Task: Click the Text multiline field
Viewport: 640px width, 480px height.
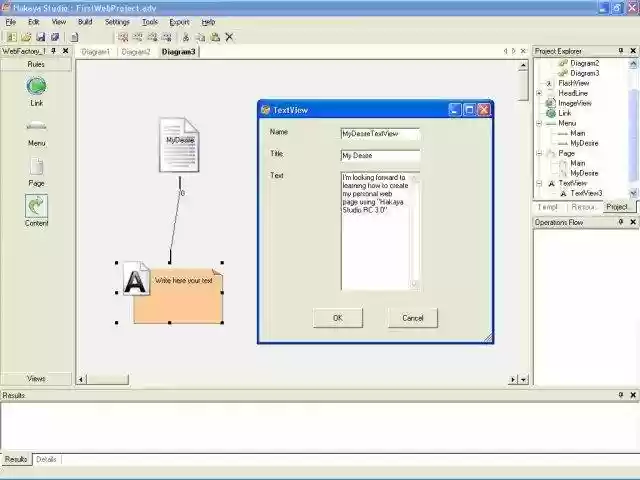Action: 380,231
